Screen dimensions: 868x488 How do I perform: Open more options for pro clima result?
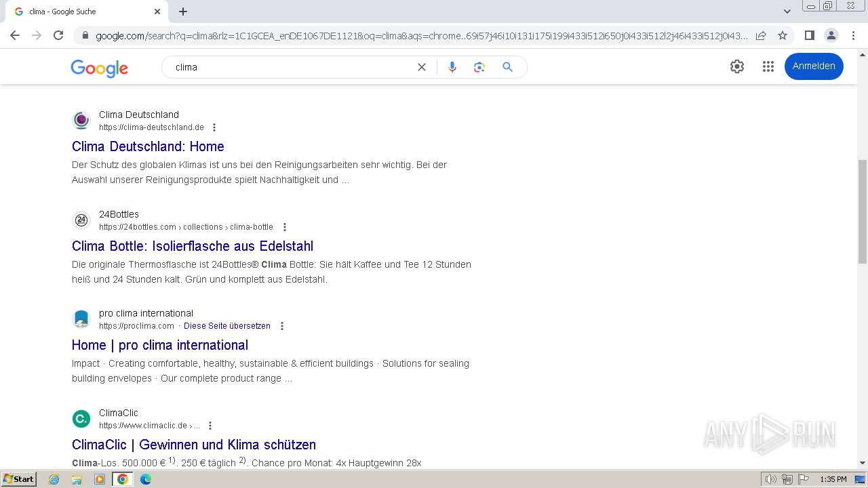[282, 326]
